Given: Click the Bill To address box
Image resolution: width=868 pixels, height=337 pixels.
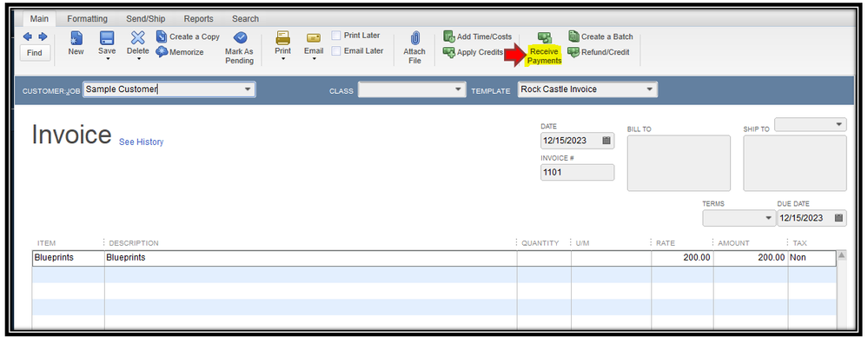Looking at the screenshot, I should click(x=679, y=162).
